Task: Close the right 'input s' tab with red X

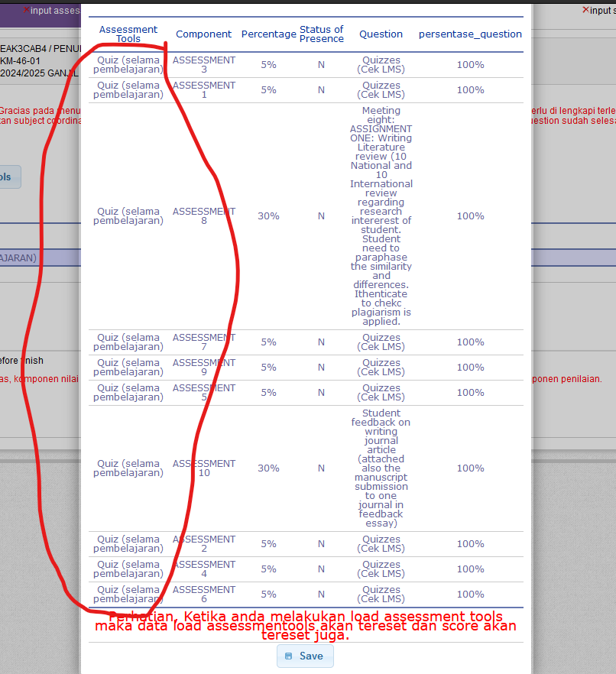Action: (x=585, y=10)
